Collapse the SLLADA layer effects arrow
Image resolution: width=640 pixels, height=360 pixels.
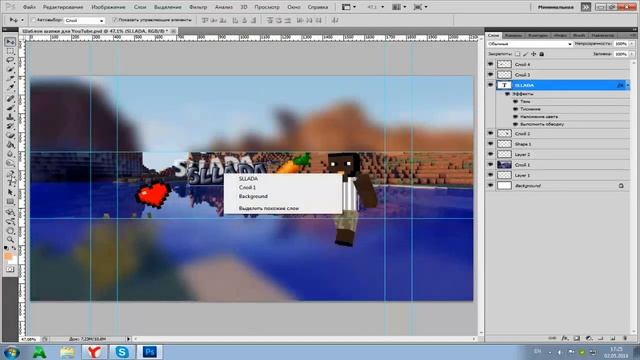click(628, 85)
